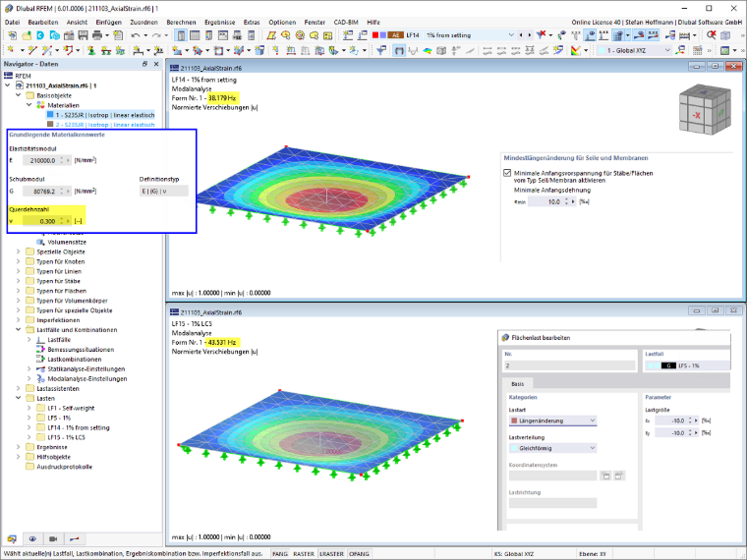Screen dimensions: 747x560
Task: Open the '1 - Global XYZ' dropdown
Action: pos(667,50)
